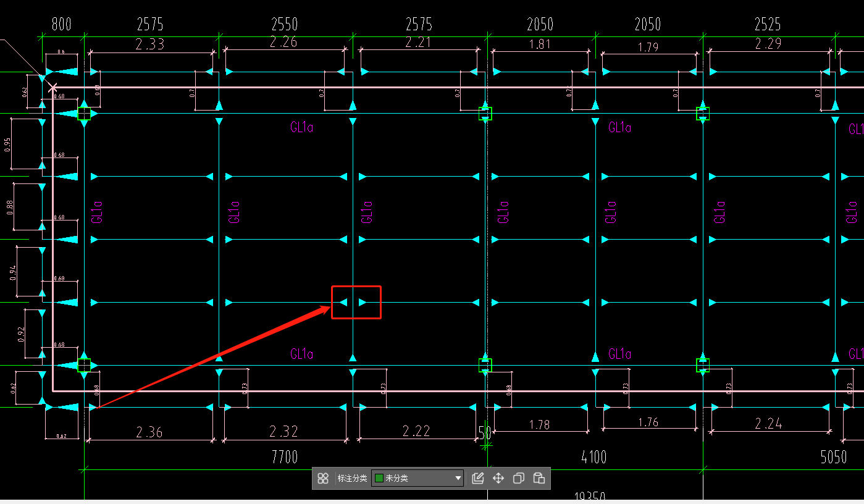Select the 1.78 dimension text

click(540, 425)
